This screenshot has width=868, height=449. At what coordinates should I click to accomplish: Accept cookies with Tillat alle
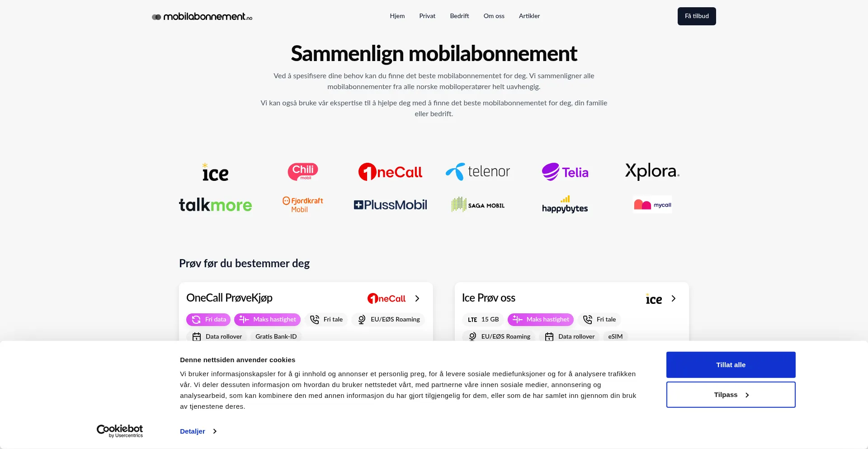coord(731,365)
